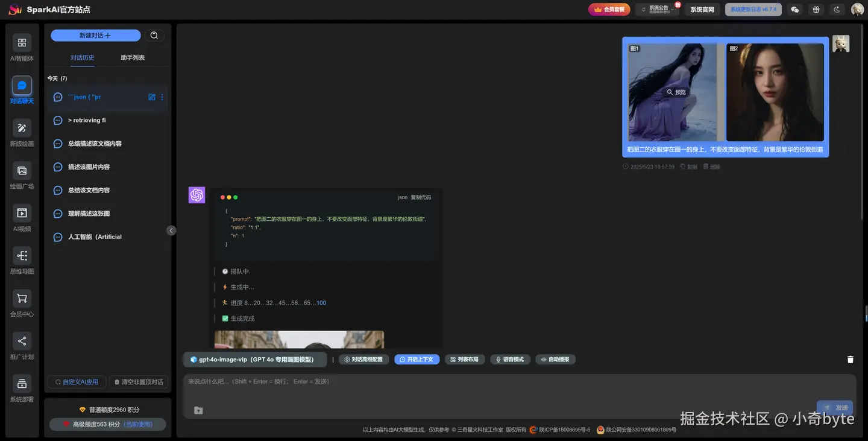This screenshot has height=441, width=868.
Task: Select 对话聊天 chat icon in sidebar
Action: click(22, 86)
